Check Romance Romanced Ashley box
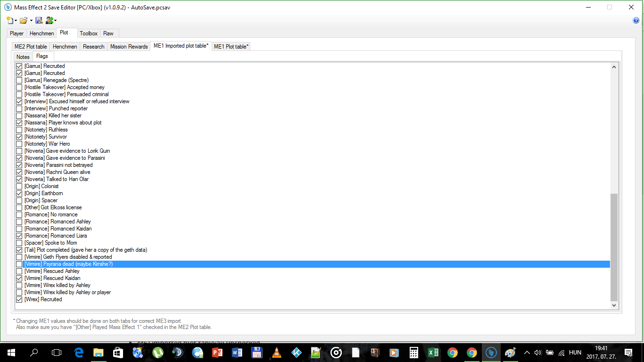 click(19, 222)
